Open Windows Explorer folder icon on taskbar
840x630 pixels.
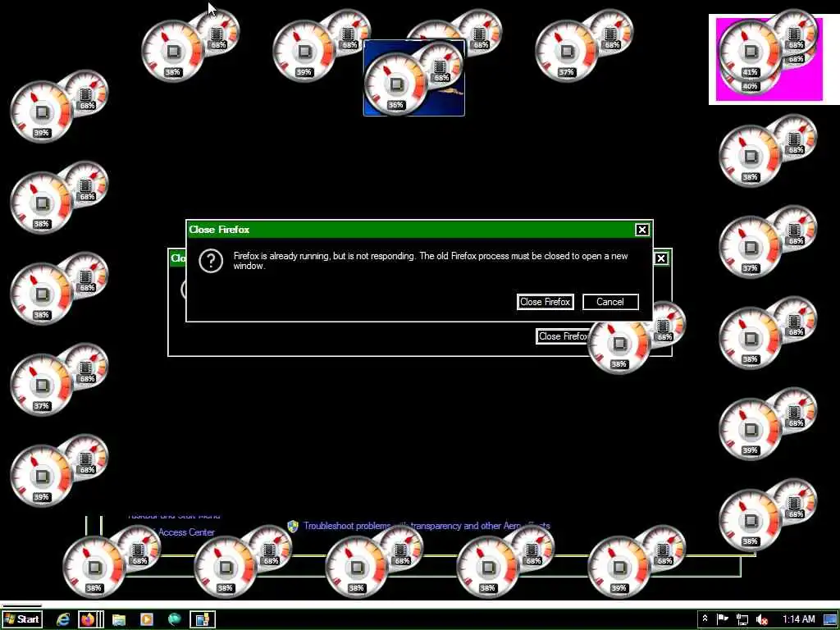pyautogui.click(x=119, y=619)
